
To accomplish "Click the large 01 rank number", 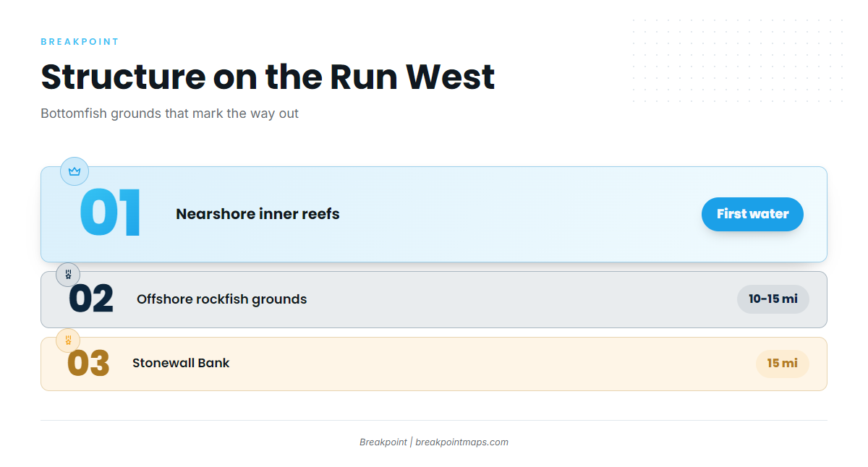I will pos(111,214).
